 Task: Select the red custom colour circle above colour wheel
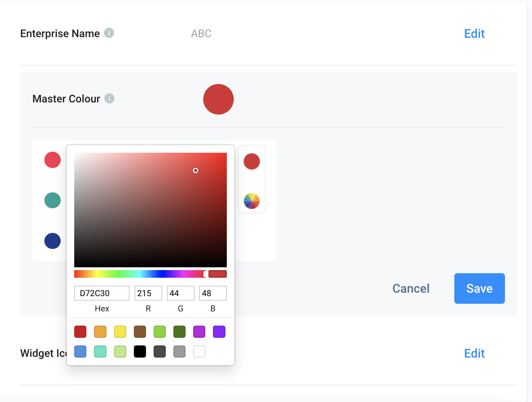click(x=252, y=161)
